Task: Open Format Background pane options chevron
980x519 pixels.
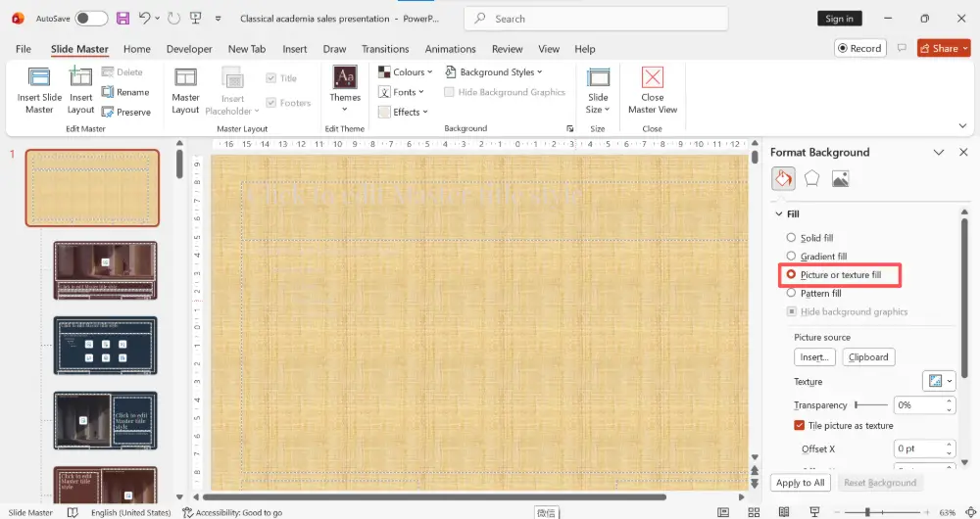Action: [x=938, y=153]
